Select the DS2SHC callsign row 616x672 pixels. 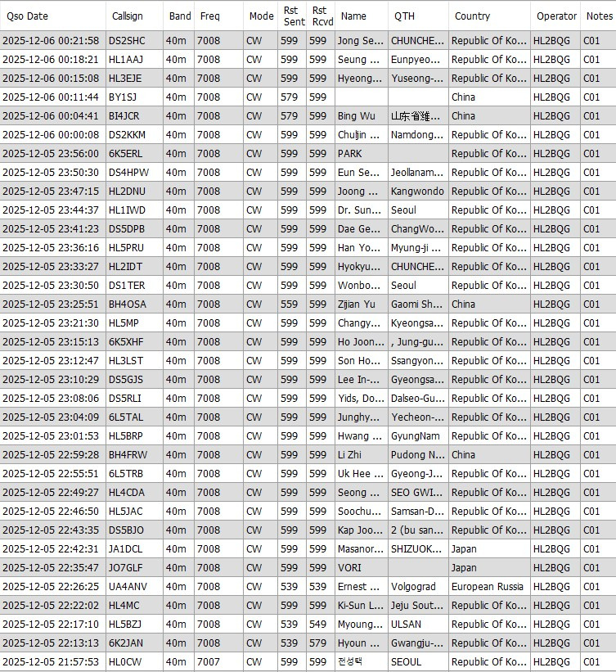tap(127, 40)
